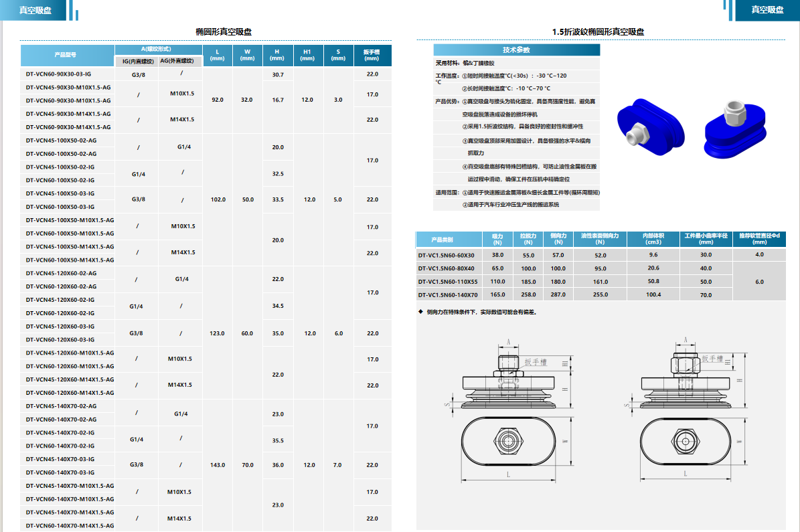800x532 pixels.
Task: Click the '油性表面侧向力 (N)' column header
Action: pos(600,239)
